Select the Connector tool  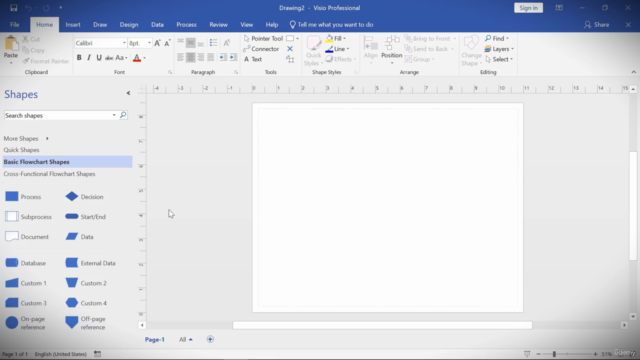pos(261,49)
